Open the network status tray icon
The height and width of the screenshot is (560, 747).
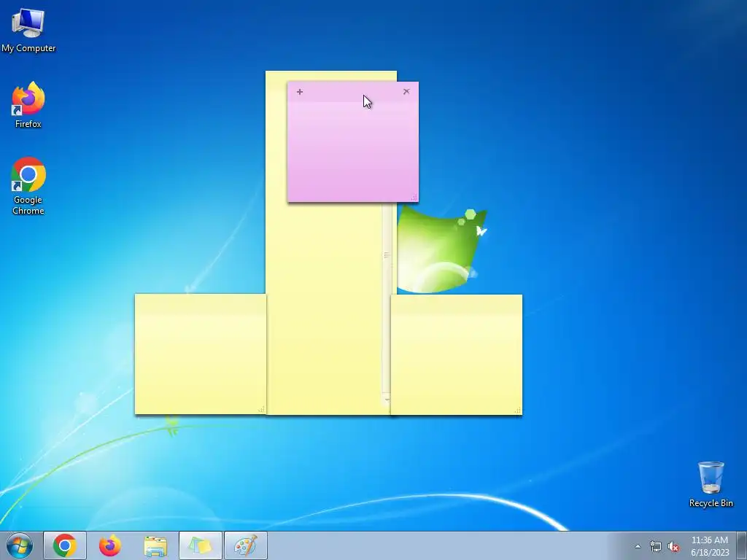point(656,546)
